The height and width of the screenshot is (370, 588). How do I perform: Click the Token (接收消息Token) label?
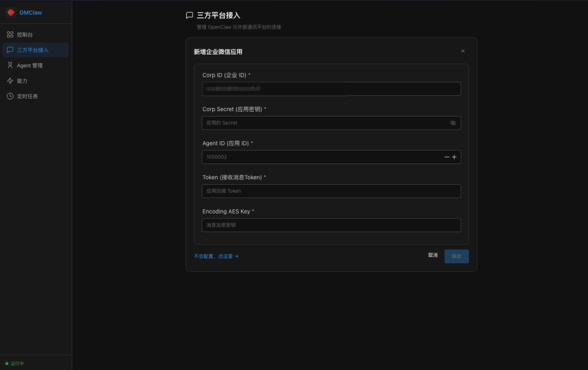tap(232, 177)
